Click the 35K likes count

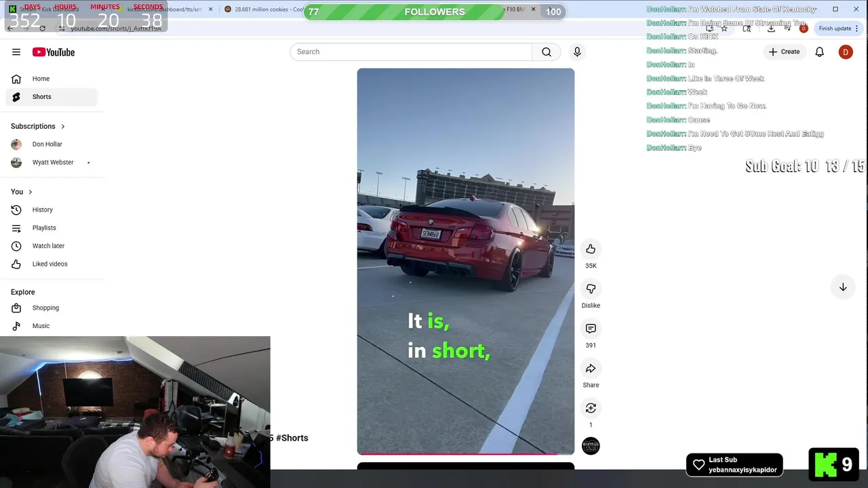tap(591, 266)
